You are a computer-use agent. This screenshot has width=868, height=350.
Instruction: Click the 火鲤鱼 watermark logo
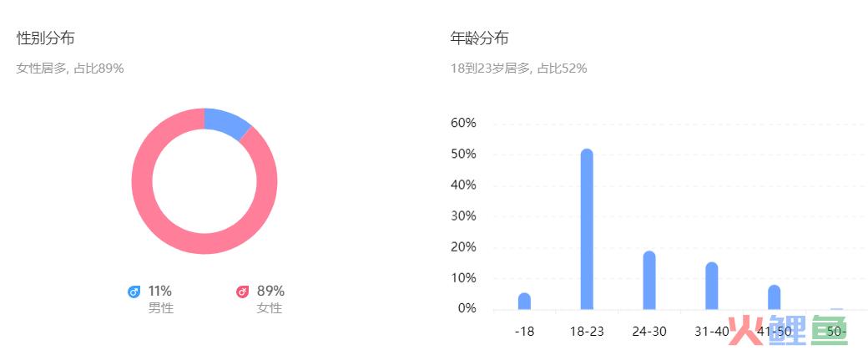pyautogui.click(x=789, y=330)
